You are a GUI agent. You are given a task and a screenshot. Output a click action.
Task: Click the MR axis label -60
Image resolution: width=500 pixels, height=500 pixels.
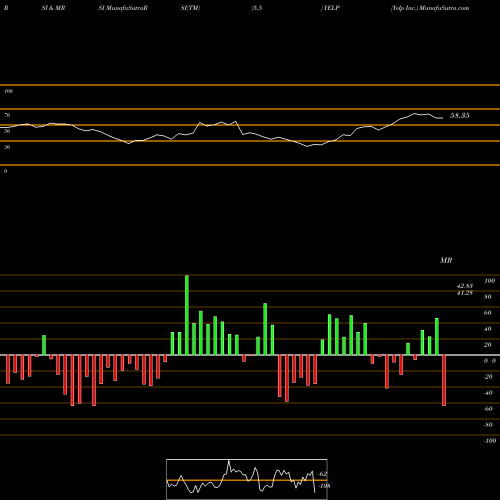488,409
